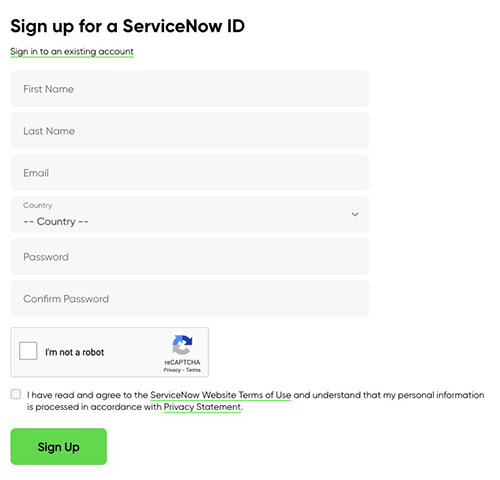Tick the terms of use agreement checkbox
The height and width of the screenshot is (480, 500).
[16, 394]
